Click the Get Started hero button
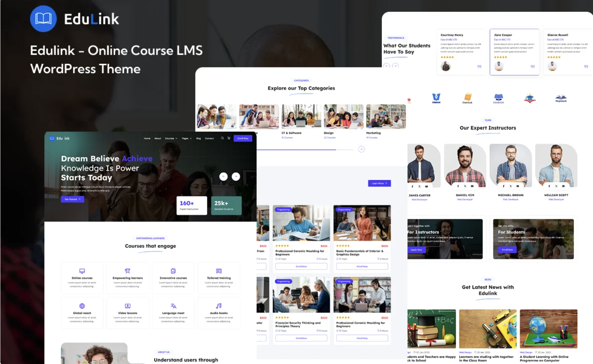 (72, 199)
